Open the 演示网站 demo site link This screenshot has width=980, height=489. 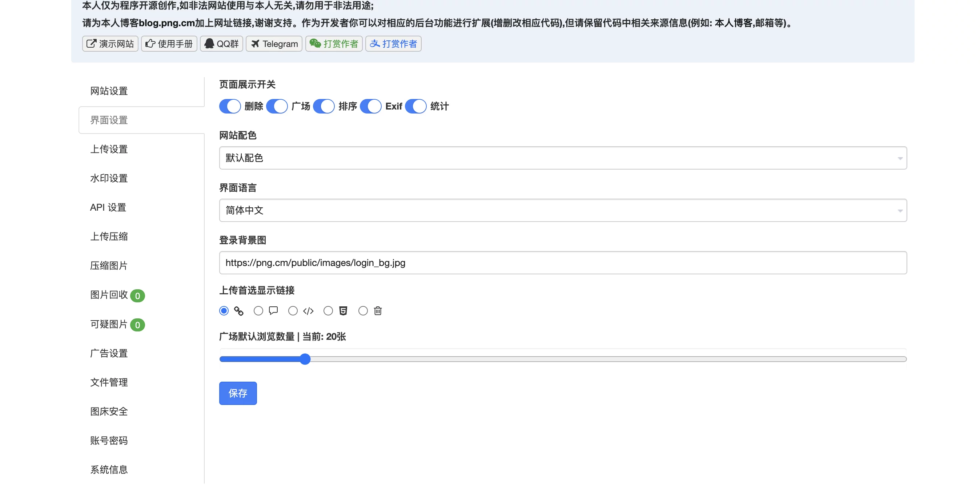coord(110,44)
